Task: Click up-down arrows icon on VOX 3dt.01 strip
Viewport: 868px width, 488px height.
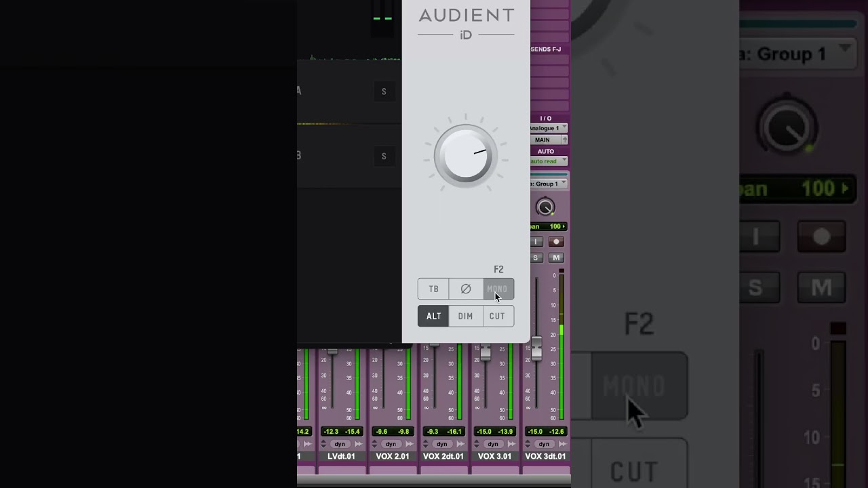Action: pyautogui.click(x=528, y=444)
